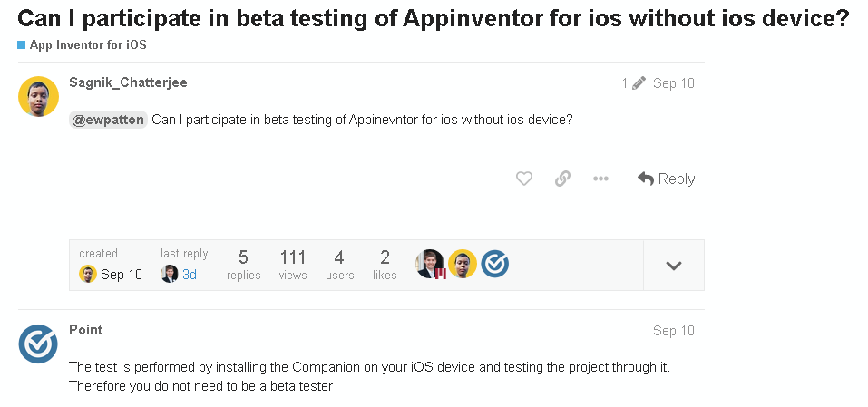Click Point's checkmark avatar beside reply
Screen dimensions: 868x407
pos(39,344)
